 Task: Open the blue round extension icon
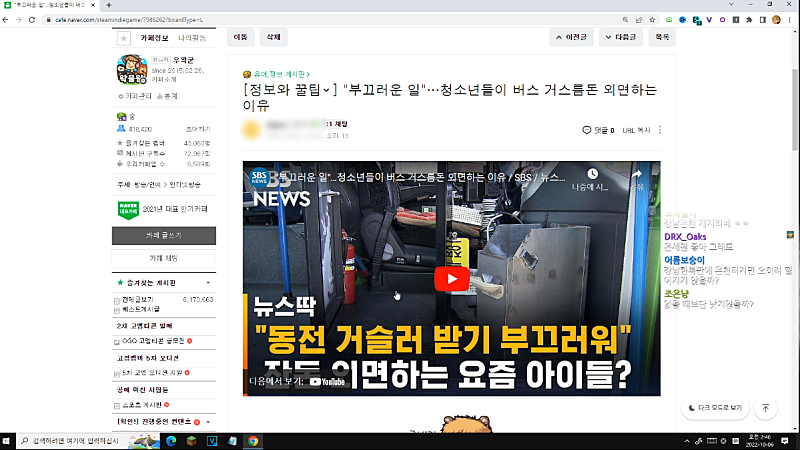click(683, 20)
